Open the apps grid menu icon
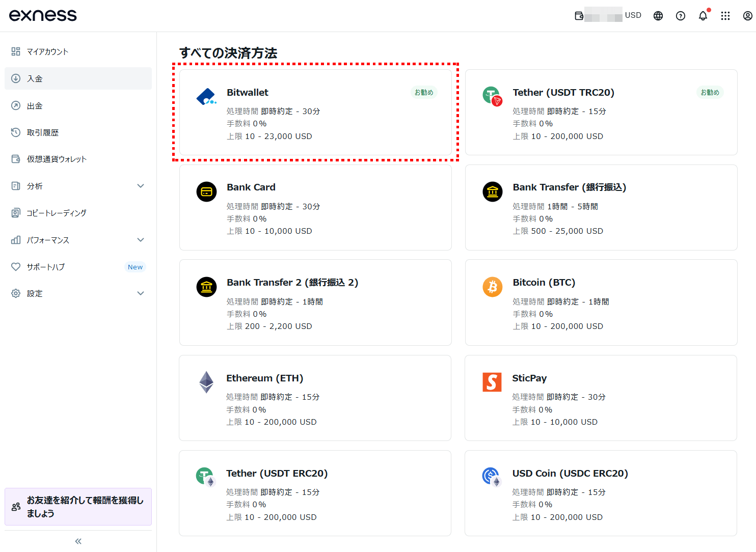 (725, 16)
